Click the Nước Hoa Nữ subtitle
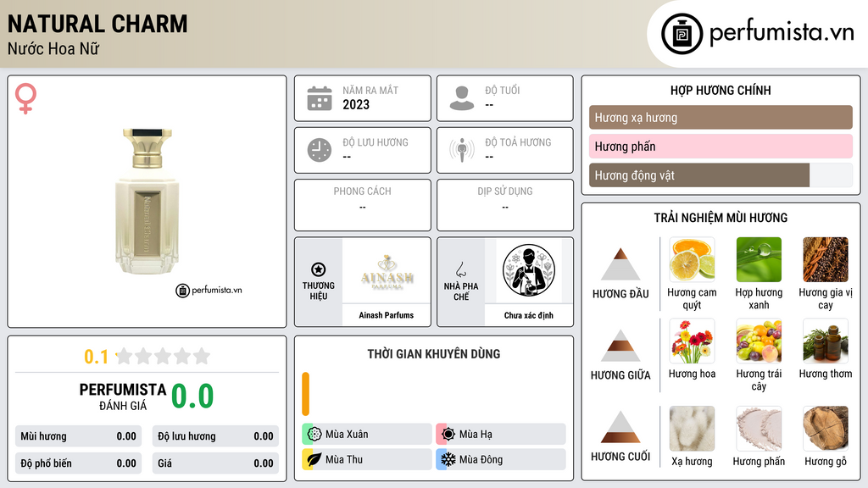Viewport: 868px width, 488px height. 53,48
